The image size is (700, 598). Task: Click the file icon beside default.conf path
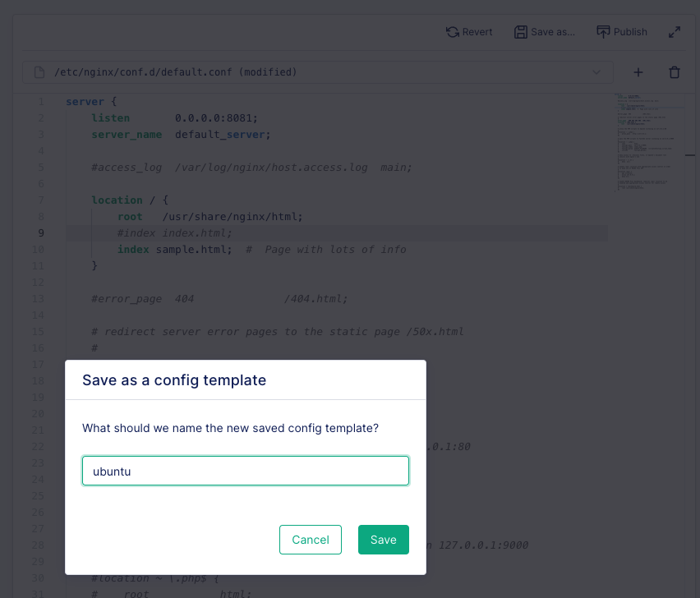coord(39,72)
